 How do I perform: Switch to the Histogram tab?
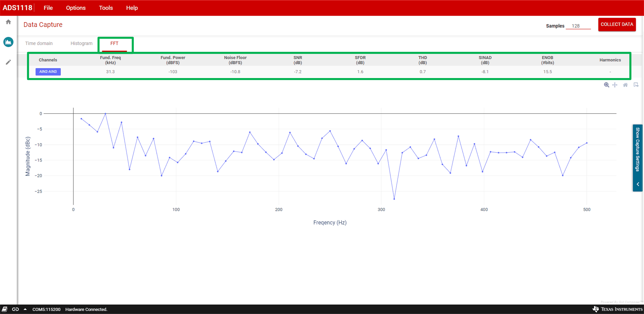(x=81, y=43)
